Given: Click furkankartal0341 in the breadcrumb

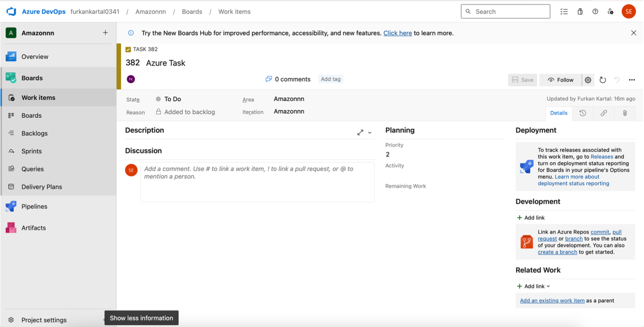Looking at the screenshot, I should [x=95, y=11].
